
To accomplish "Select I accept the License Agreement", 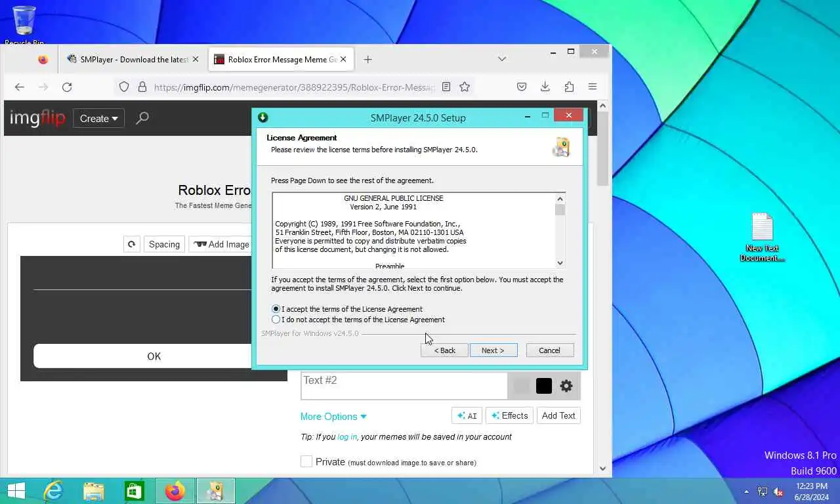I will [x=276, y=308].
